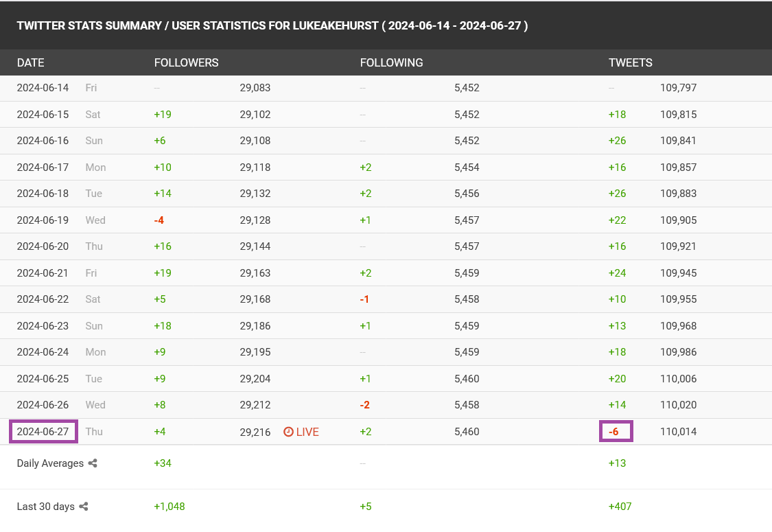Select the date 2024-06-23

43,325
